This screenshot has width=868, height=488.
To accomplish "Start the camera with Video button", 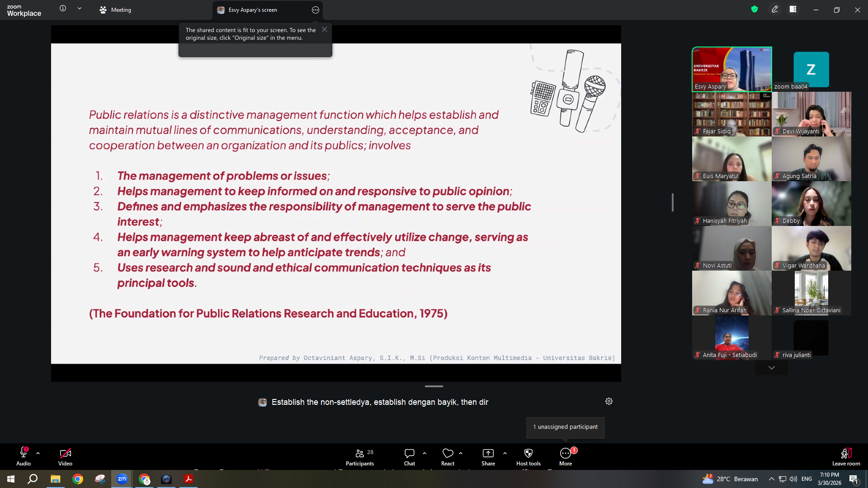I will point(65,456).
